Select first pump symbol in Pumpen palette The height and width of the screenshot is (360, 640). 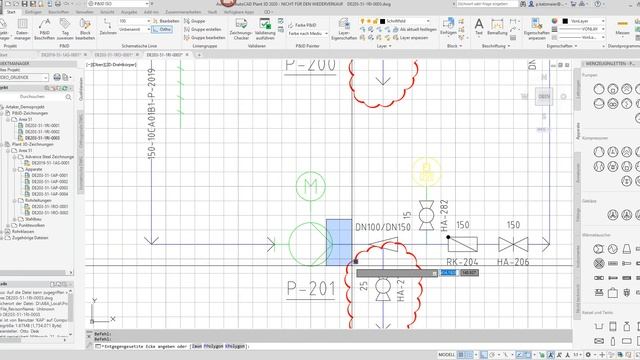pyautogui.click(x=599, y=89)
